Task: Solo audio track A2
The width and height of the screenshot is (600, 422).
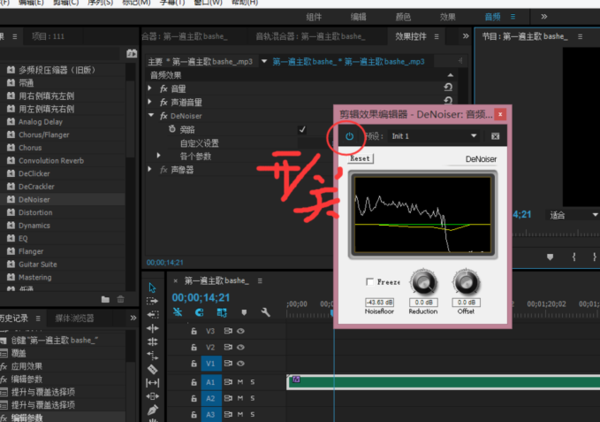Action: (x=253, y=398)
